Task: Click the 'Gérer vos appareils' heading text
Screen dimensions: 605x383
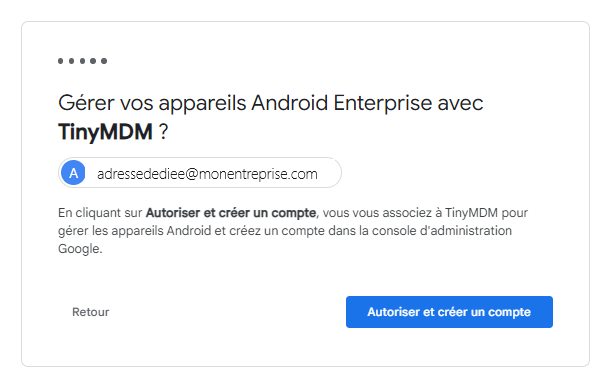Action: click(x=152, y=103)
